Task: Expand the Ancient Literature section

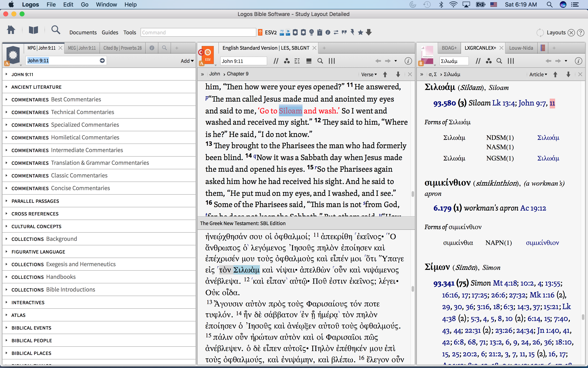Action: click(x=99, y=87)
